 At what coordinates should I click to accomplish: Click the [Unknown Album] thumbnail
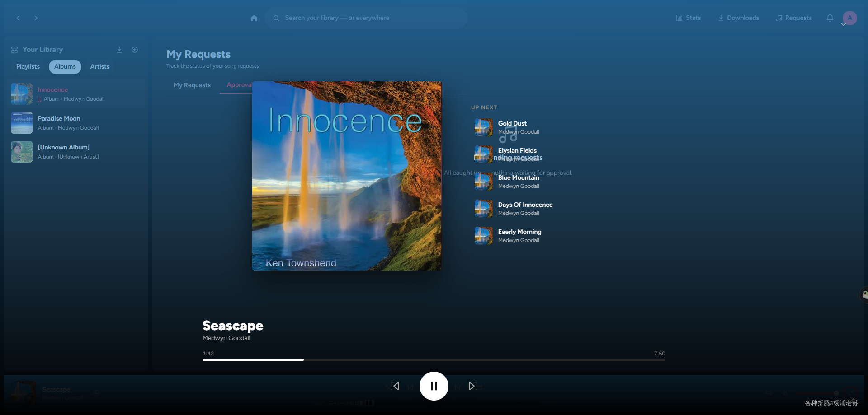coord(22,152)
